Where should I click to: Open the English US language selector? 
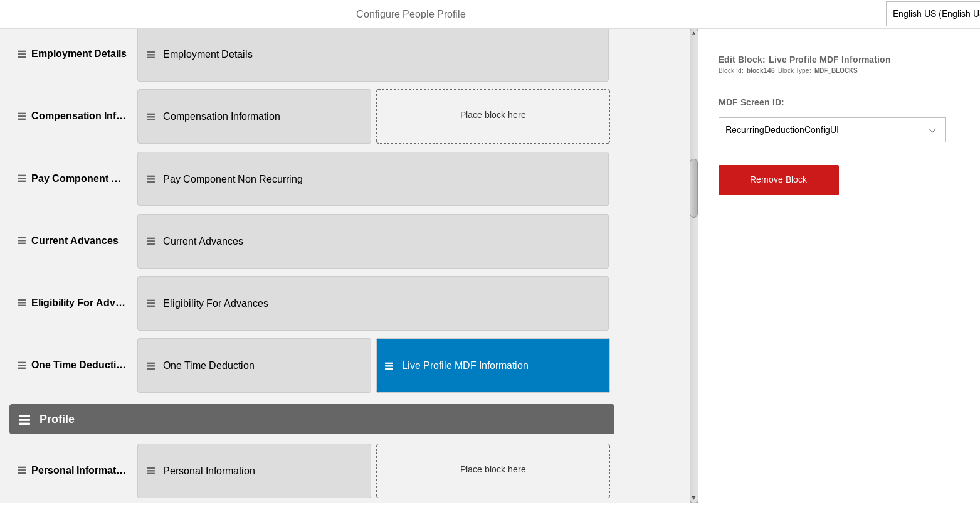(933, 14)
